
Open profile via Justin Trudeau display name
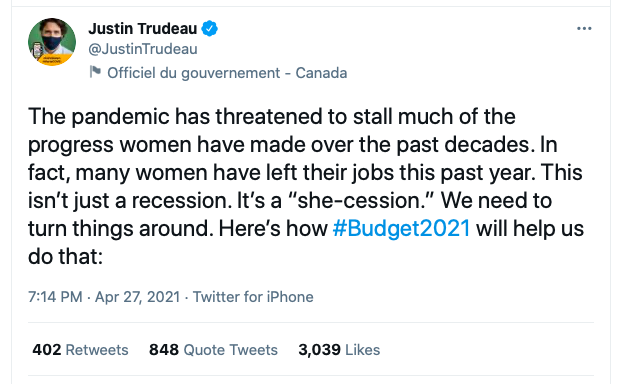point(143,29)
